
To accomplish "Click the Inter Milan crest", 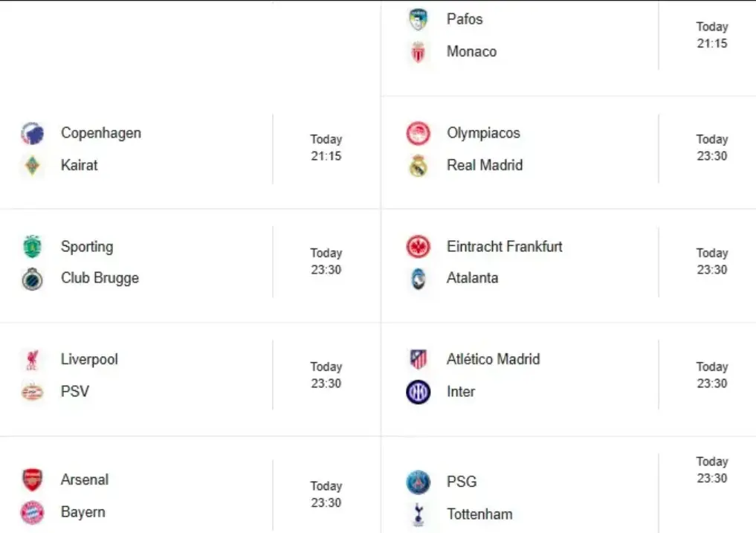I will pyautogui.click(x=419, y=392).
